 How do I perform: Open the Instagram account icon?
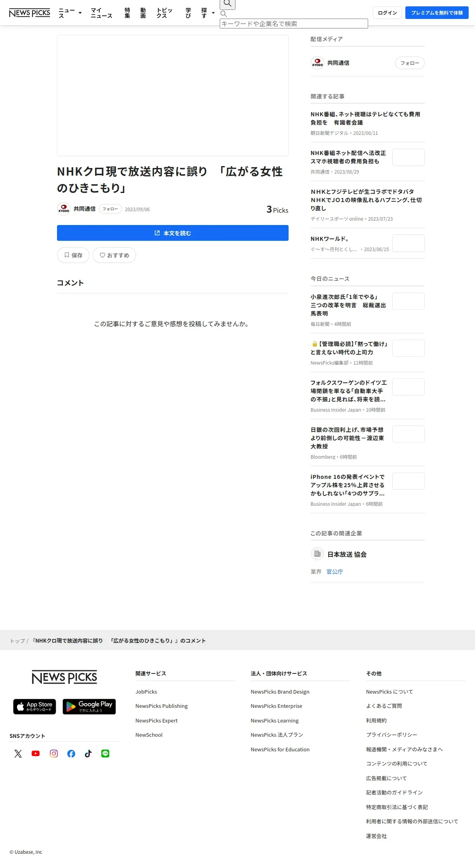click(x=54, y=753)
